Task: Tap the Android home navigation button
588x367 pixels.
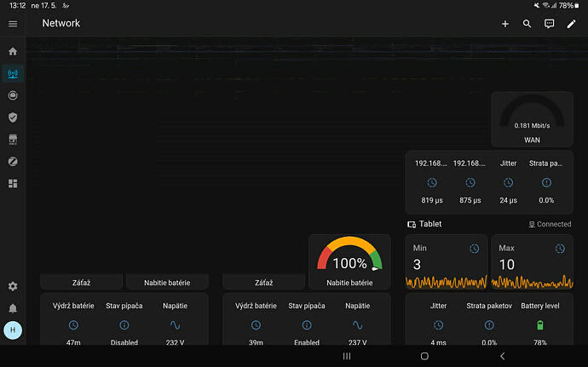Action: (424, 356)
